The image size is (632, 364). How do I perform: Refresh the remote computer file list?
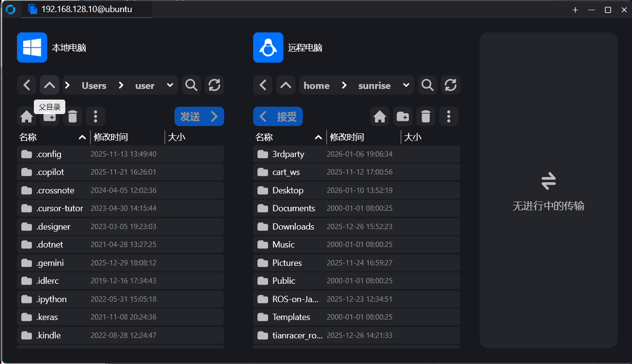point(450,86)
